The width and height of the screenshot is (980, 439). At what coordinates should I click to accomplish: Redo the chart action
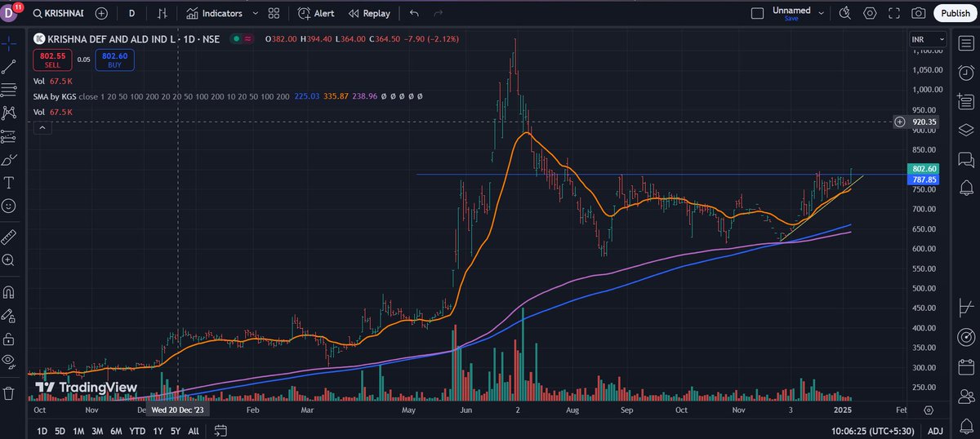coord(439,13)
